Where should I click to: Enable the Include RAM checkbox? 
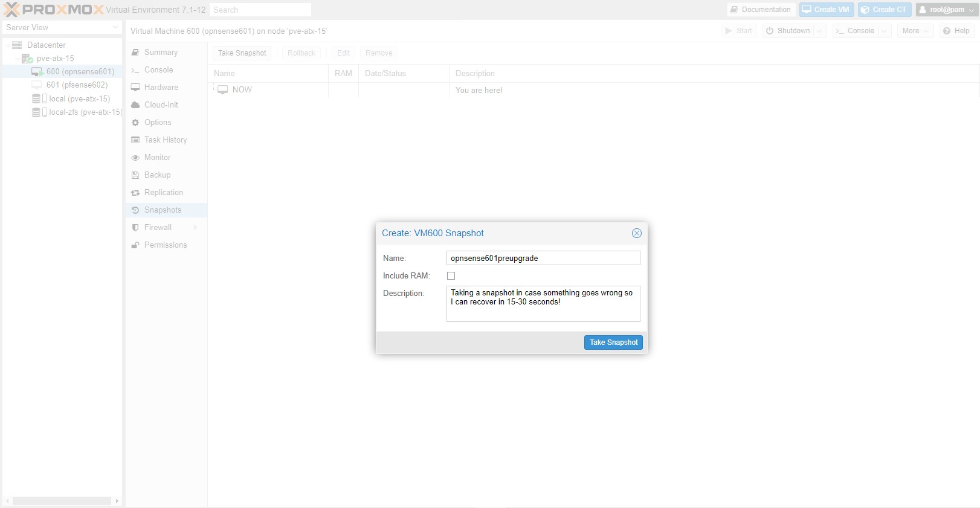click(451, 276)
